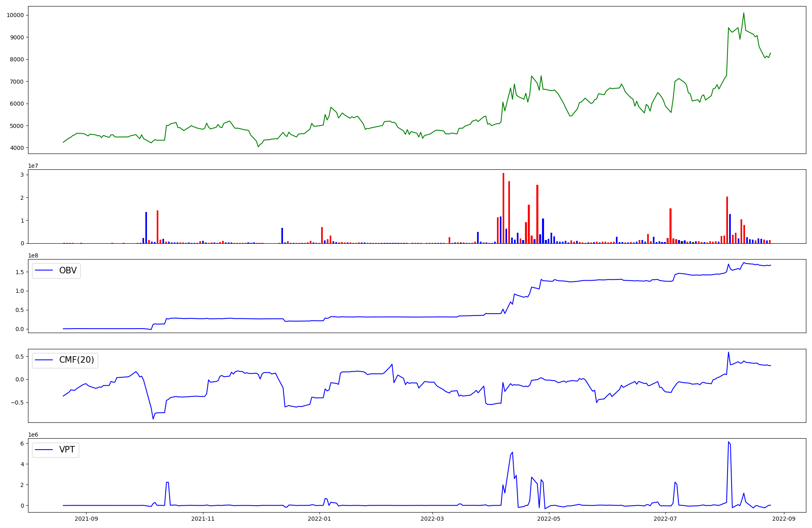Click the 2022-05 date tick label
The height and width of the screenshot is (528, 812).
pos(549,519)
